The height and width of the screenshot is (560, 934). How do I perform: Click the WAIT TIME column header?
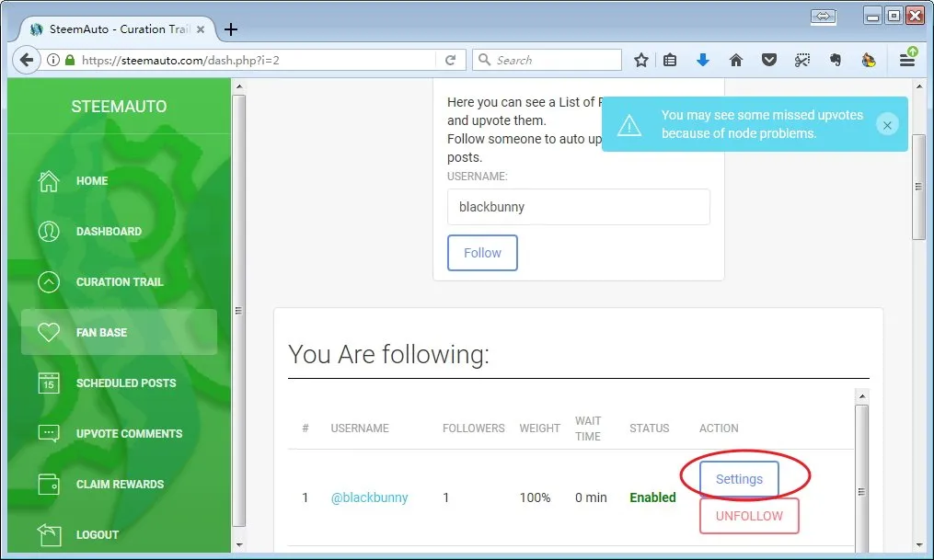(588, 429)
